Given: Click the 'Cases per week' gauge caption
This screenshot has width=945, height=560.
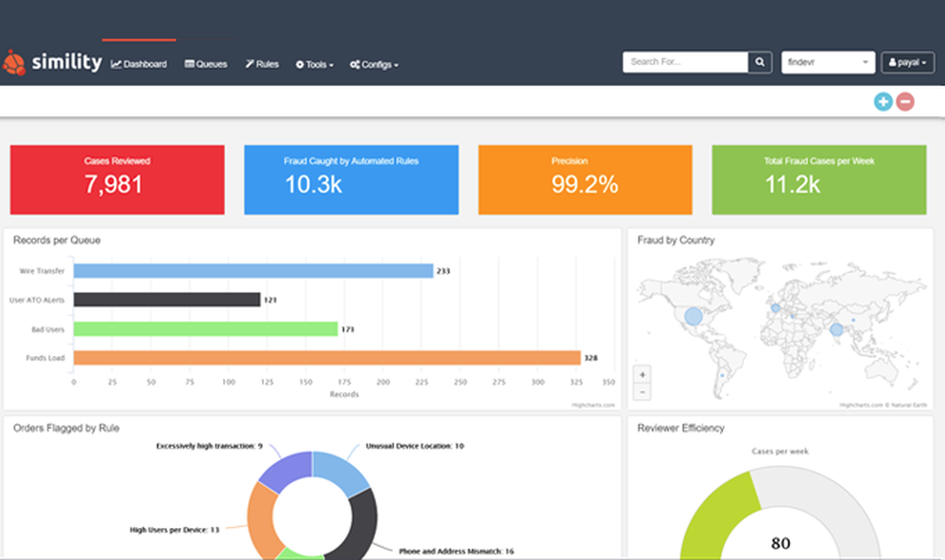Looking at the screenshot, I should click(x=780, y=451).
